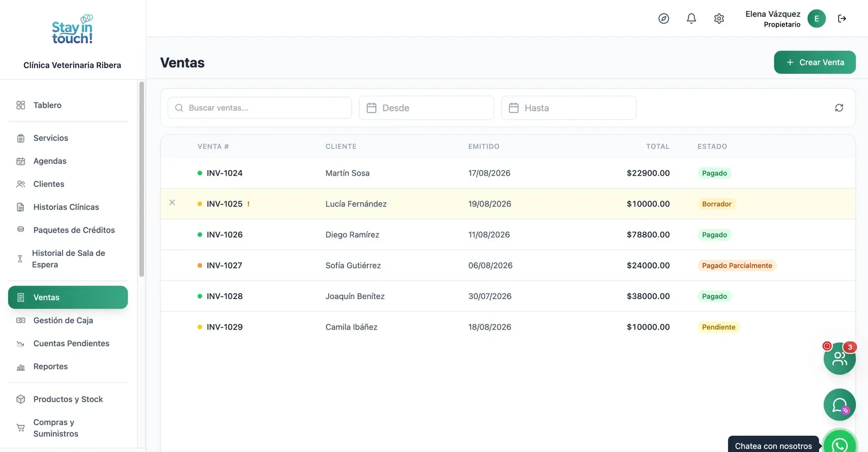Open Historial de Sala de Espera
Viewport: 868px width, 452px height.
coord(68,259)
